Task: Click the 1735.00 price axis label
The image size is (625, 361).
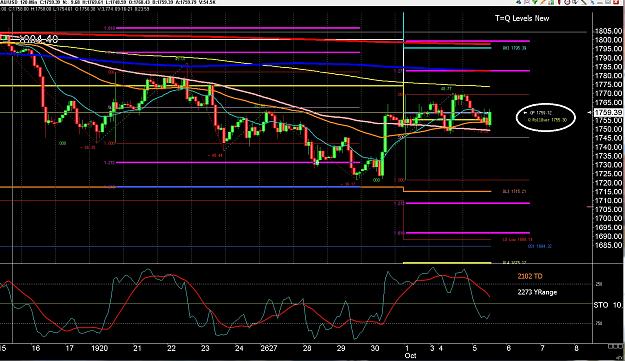Action: pos(608,156)
